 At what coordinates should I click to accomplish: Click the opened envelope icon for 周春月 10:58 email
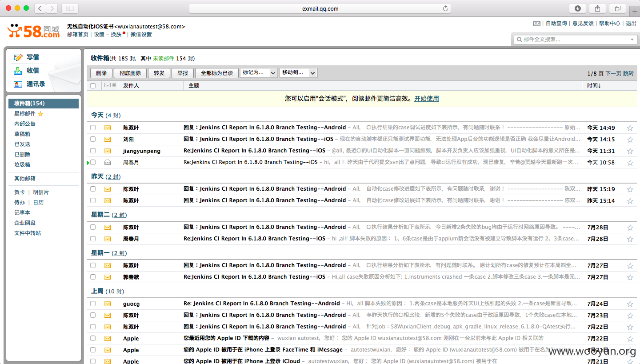[108, 162]
